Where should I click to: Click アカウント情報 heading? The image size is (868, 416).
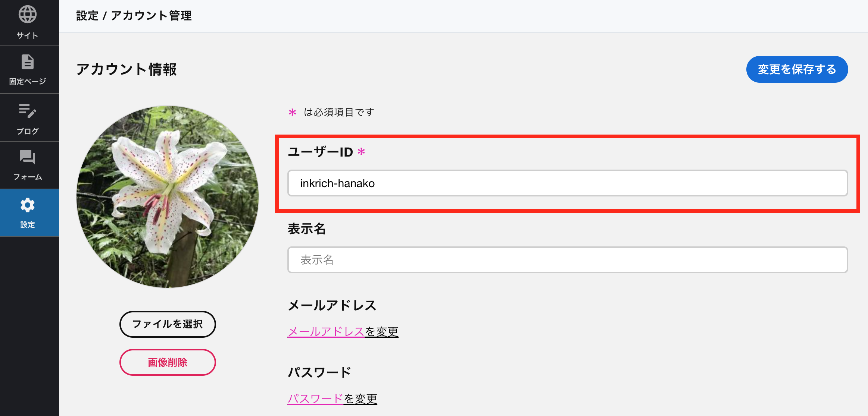127,69
